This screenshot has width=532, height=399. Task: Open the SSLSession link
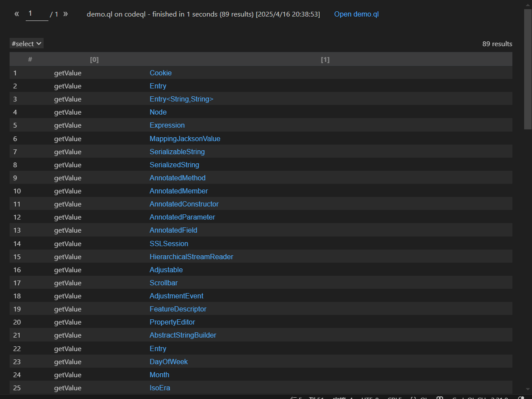click(169, 243)
